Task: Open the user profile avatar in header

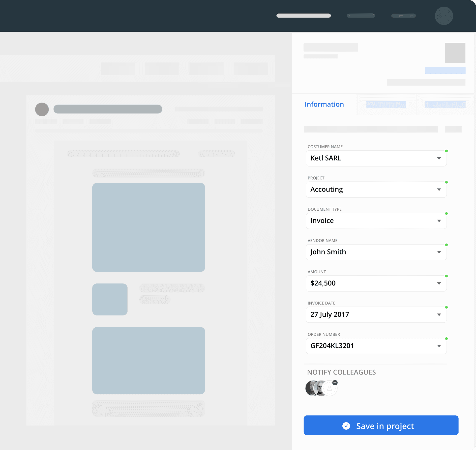Action: tap(444, 16)
